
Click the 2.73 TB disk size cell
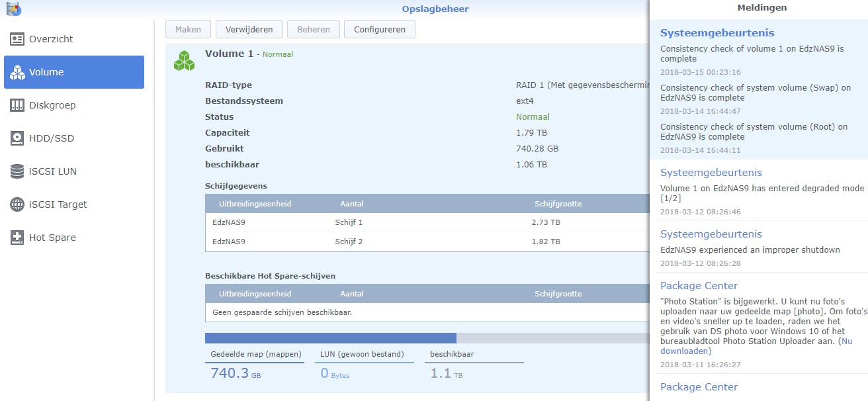click(x=546, y=222)
